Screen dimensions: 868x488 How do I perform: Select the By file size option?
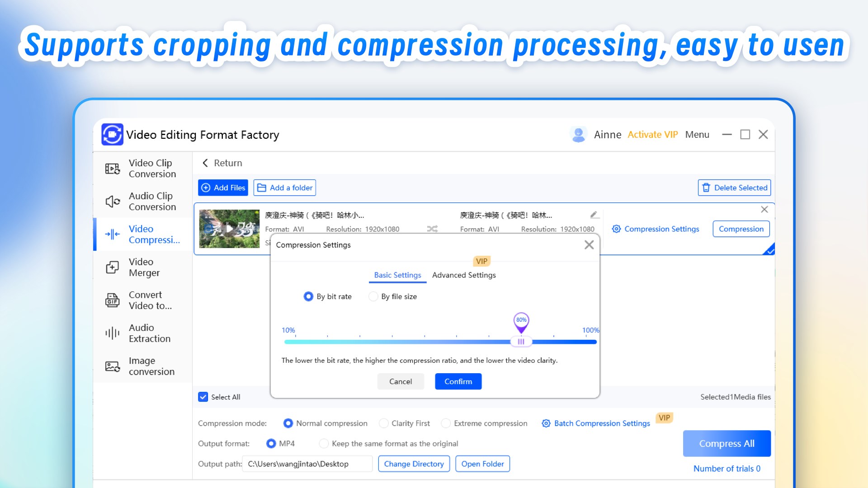click(x=373, y=296)
